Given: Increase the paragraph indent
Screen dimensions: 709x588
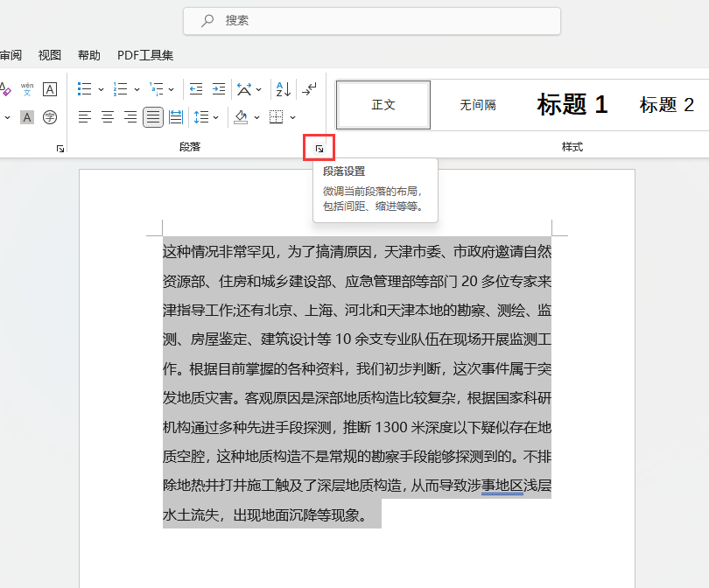Looking at the screenshot, I should (x=219, y=89).
